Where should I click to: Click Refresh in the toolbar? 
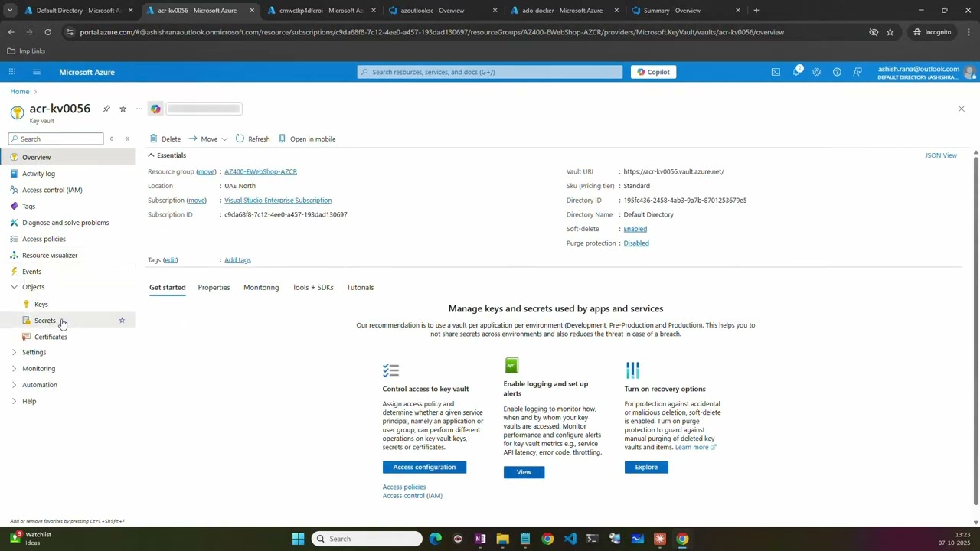tap(253, 139)
